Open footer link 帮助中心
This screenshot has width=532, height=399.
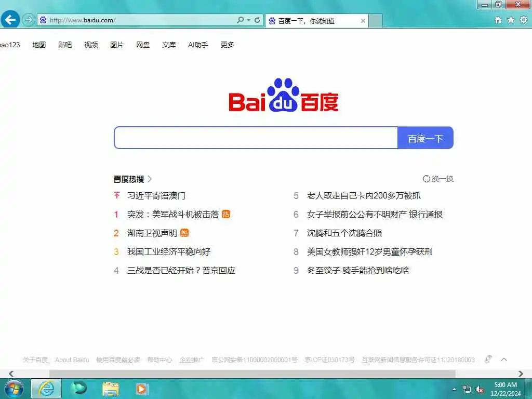point(159,360)
